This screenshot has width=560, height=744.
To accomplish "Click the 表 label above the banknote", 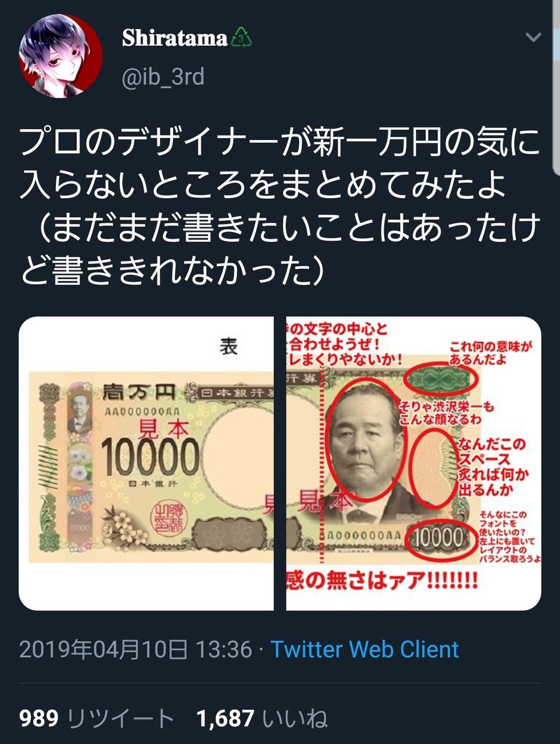I will tap(228, 346).
